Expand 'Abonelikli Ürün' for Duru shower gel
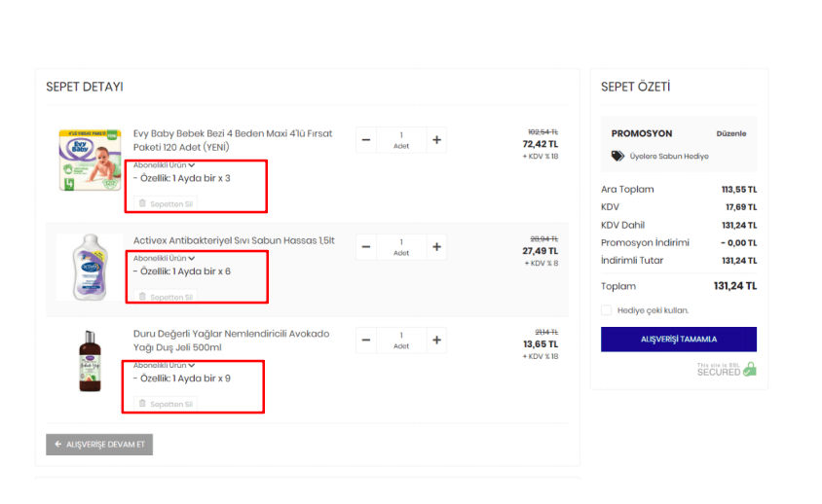822x504 pixels. point(164,365)
